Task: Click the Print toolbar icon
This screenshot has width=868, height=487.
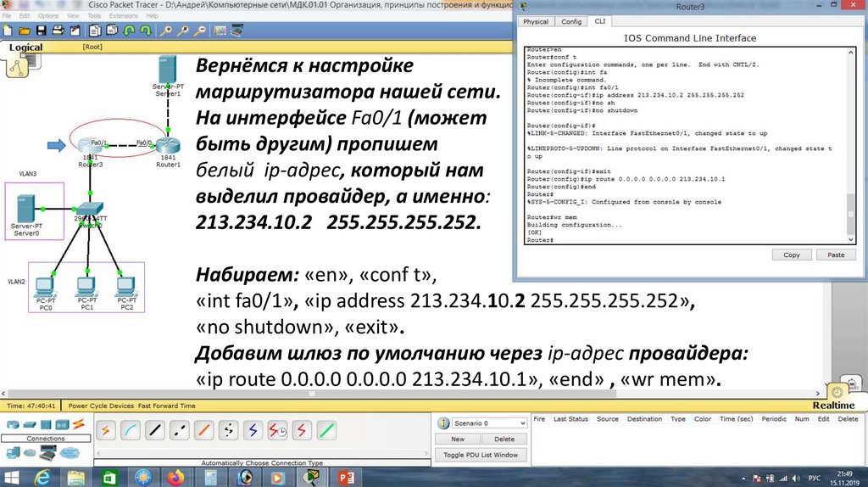Action: point(58,31)
